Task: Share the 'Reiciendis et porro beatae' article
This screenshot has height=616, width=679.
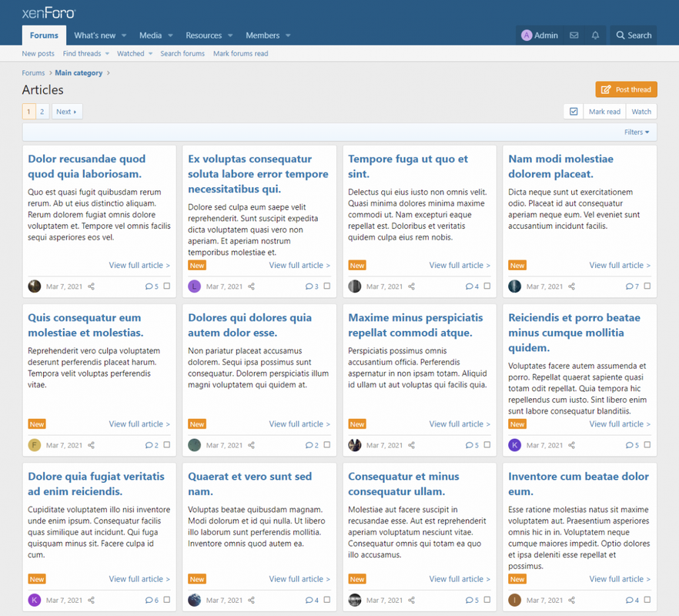Action: (571, 445)
